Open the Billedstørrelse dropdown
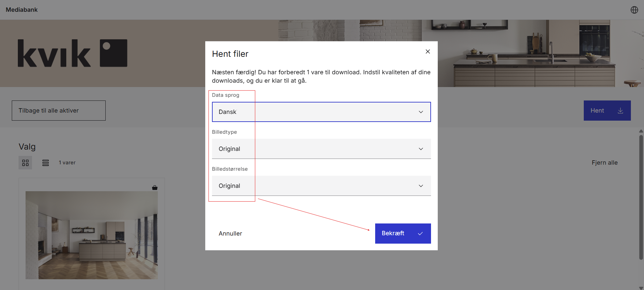 click(321, 186)
